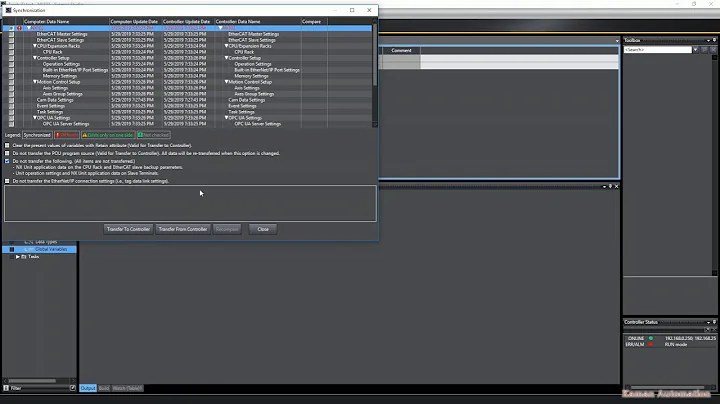Select the Memory Settings row on computer side

click(60, 76)
